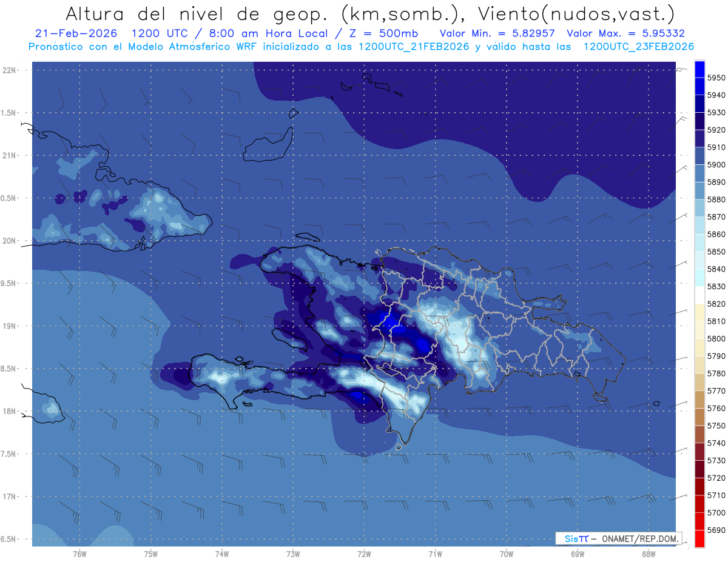Click the chart title 'Altura del nivel de geop.'
The width and height of the screenshot is (728, 562).
tap(197, 13)
